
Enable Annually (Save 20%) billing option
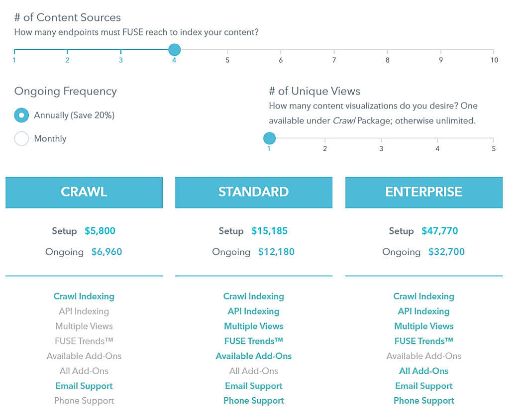coord(21,115)
